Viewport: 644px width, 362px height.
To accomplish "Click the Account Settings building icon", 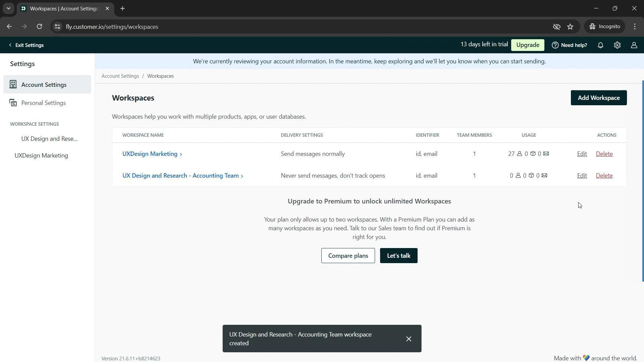I will click(13, 84).
